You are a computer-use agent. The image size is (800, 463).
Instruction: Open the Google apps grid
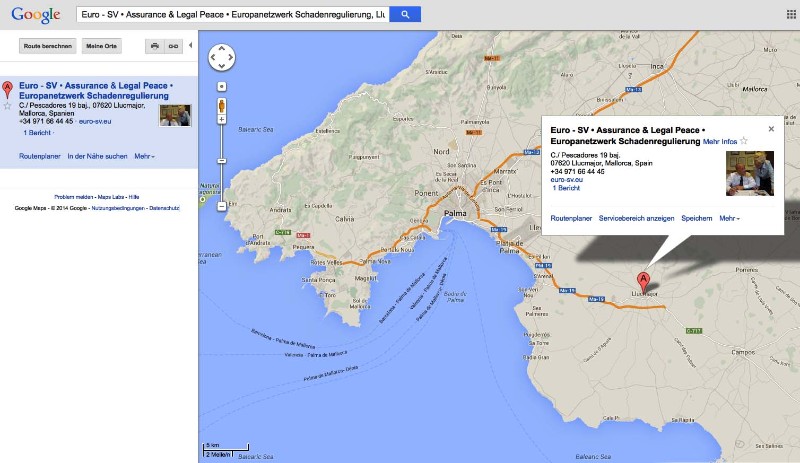click(x=791, y=14)
